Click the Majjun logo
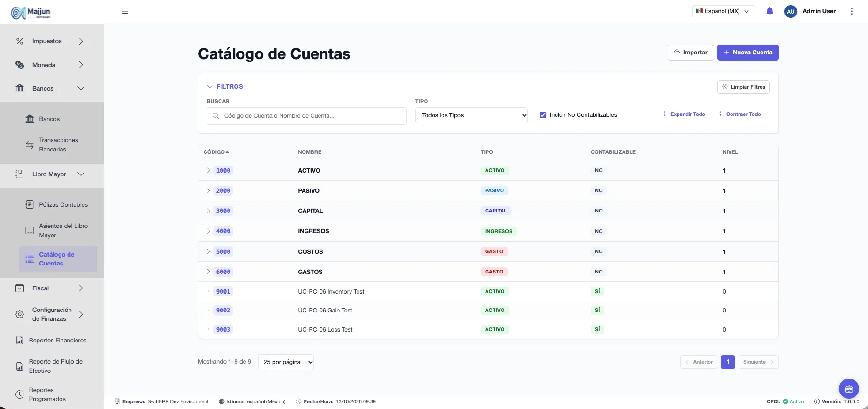This screenshot has width=868, height=409. coord(30,12)
